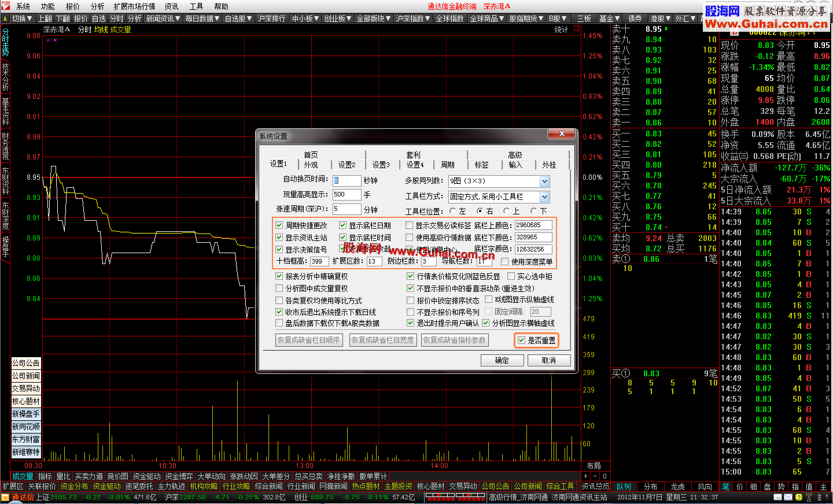The width and height of the screenshot is (833, 504).
Task: Click the 十档框高 field showing 399
Action: tap(319, 261)
